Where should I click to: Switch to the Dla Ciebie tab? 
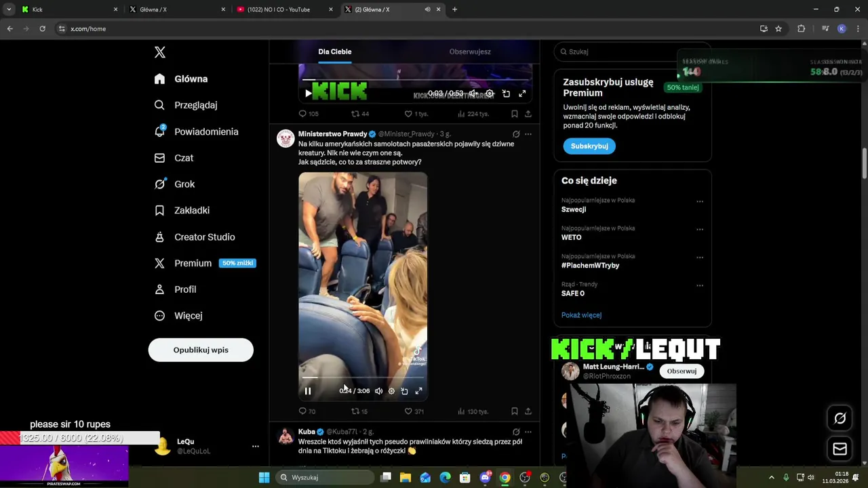[335, 52]
